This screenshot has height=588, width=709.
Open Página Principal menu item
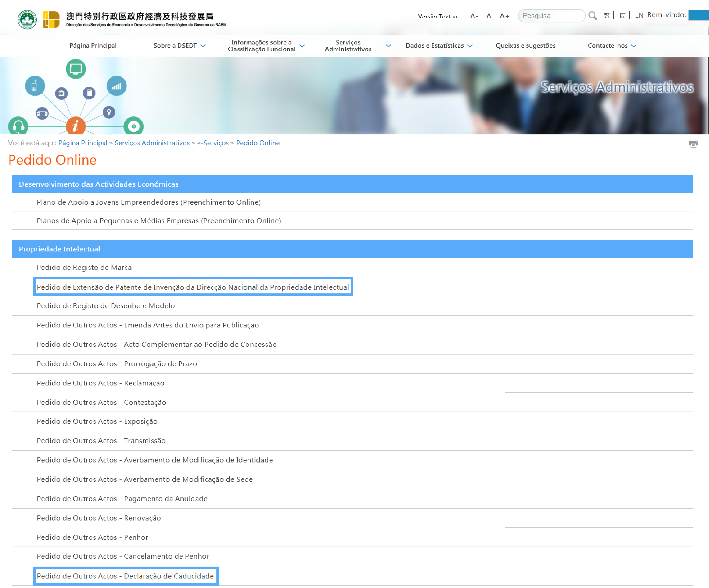[93, 45]
